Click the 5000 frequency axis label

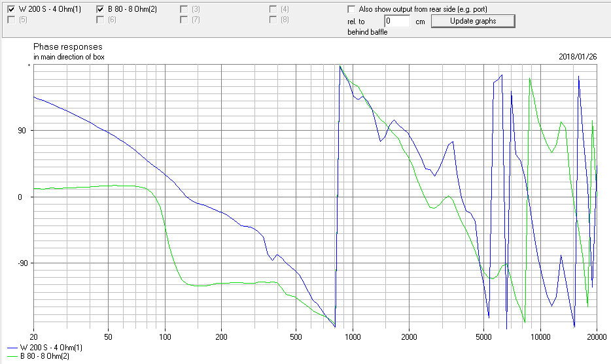tap(483, 337)
